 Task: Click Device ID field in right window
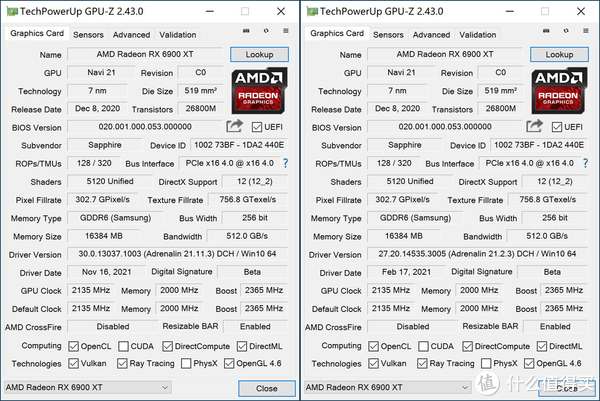(539, 145)
